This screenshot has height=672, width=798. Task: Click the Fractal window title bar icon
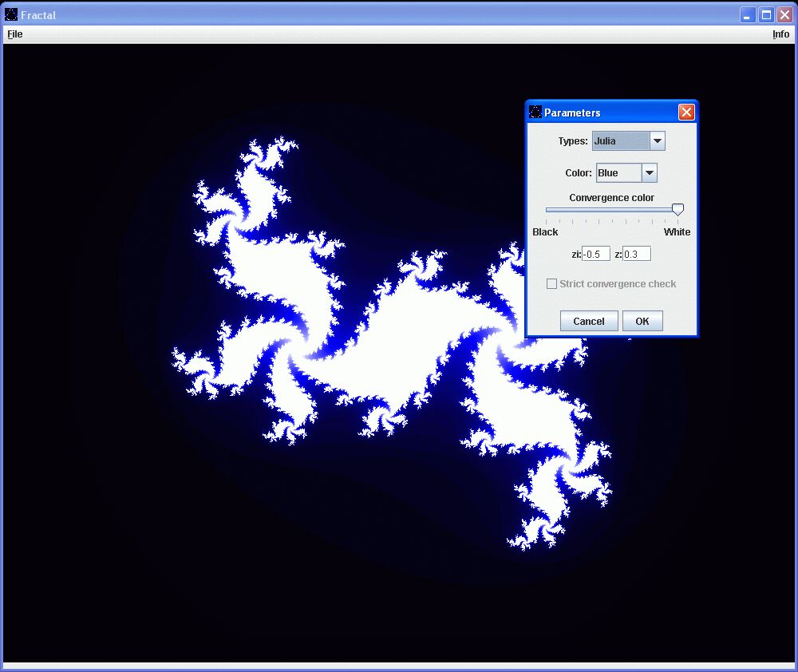[x=11, y=14]
